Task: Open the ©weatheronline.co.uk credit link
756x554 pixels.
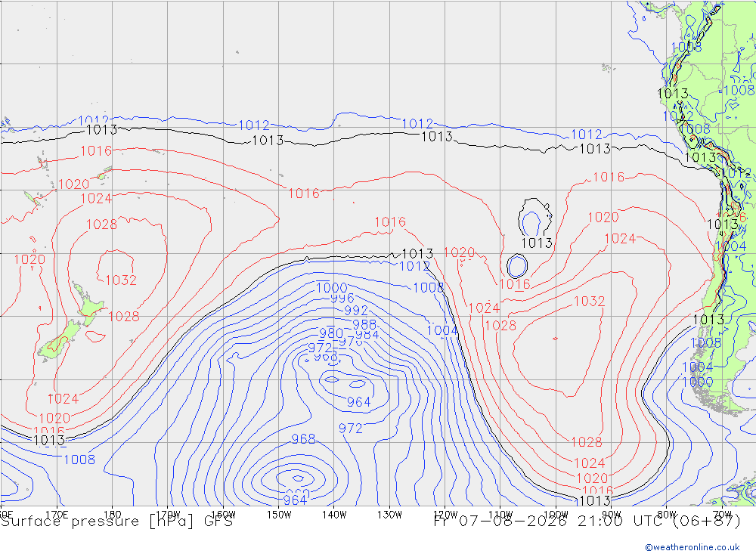Action: click(x=692, y=547)
